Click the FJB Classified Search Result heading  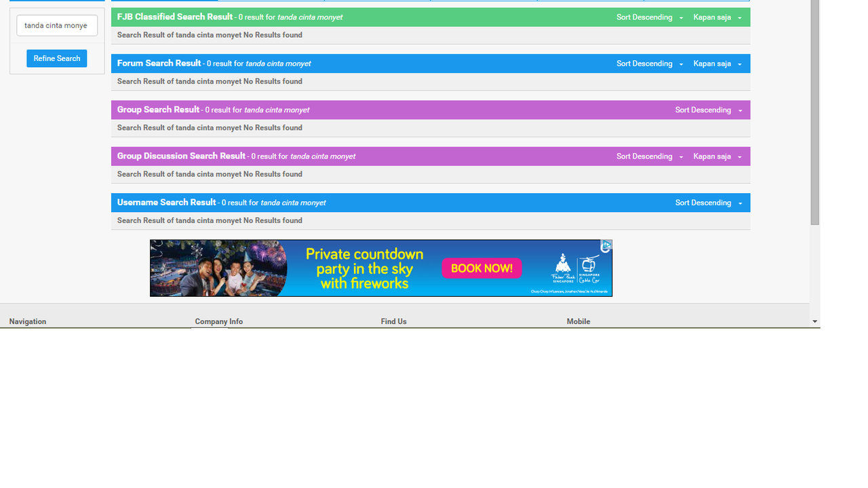pyautogui.click(x=175, y=17)
